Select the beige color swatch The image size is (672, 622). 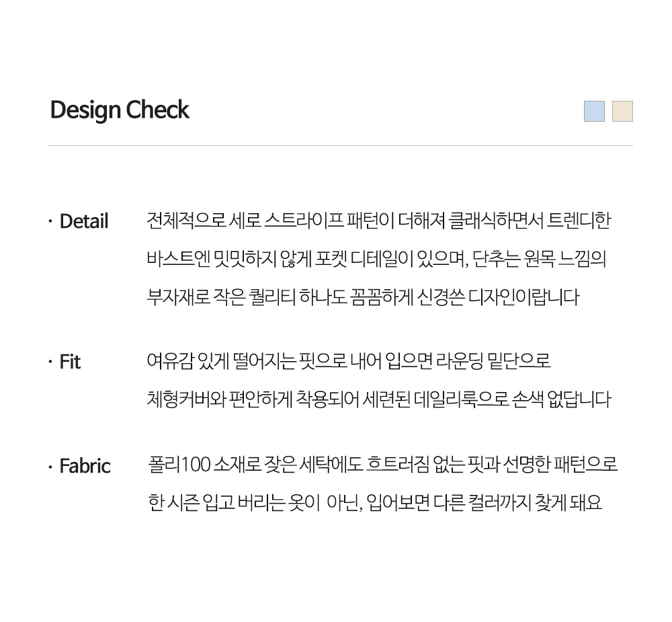click(x=622, y=111)
